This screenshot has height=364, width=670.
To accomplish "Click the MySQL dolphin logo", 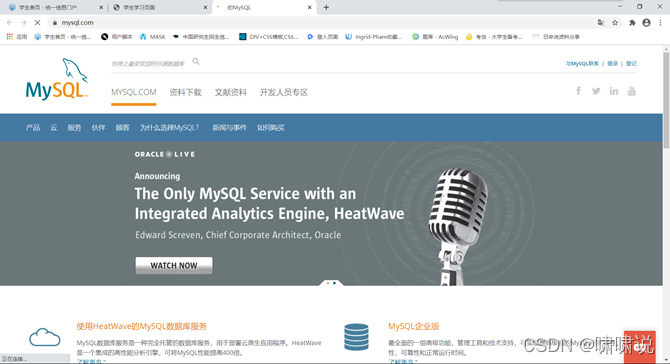I will [57, 79].
